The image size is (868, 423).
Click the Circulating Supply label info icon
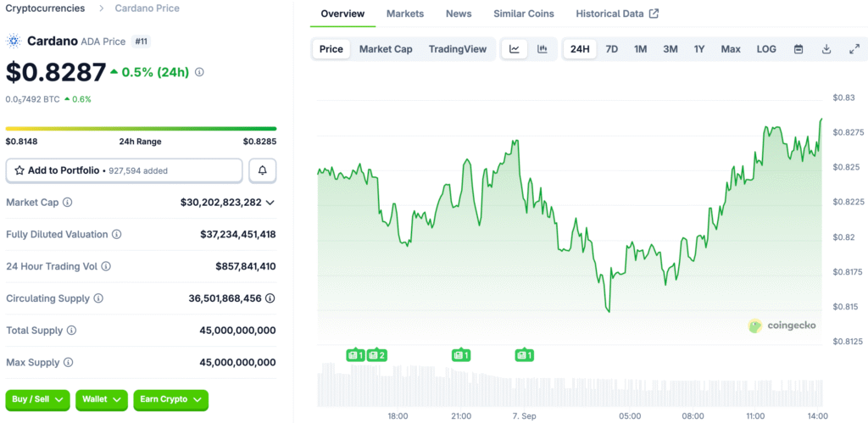click(x=98, y=298)
